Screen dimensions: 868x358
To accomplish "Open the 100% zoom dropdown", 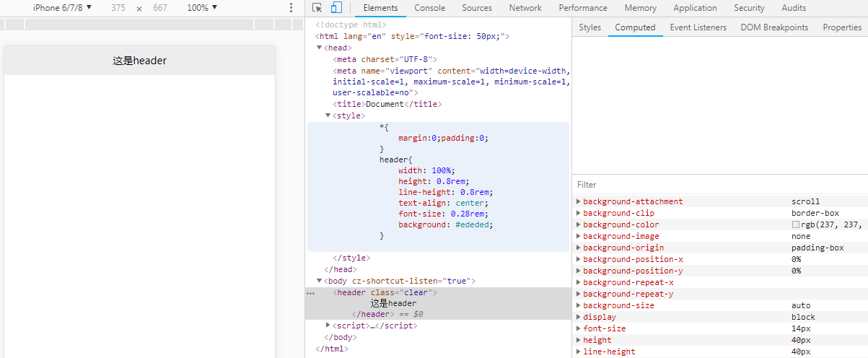I will coord(202,8).
